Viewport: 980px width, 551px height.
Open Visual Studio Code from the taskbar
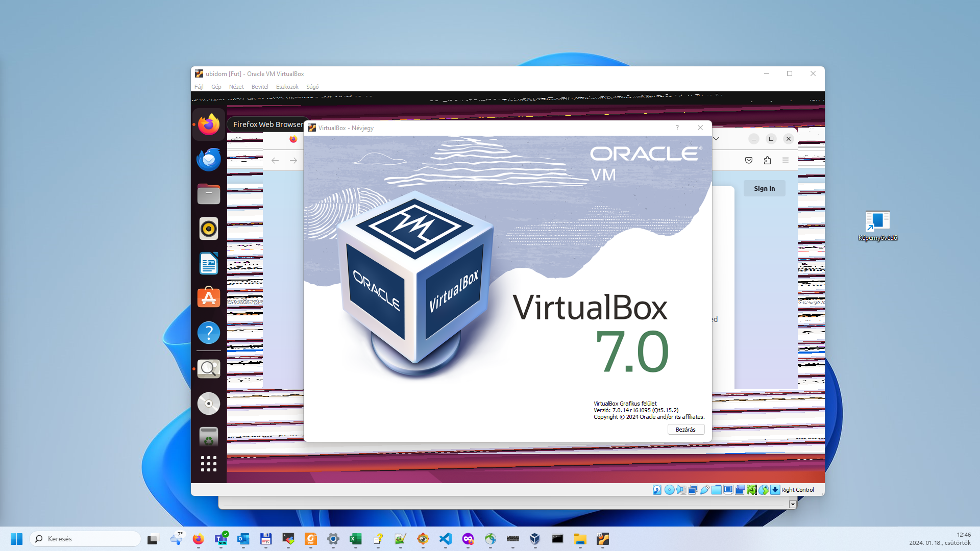445,539
